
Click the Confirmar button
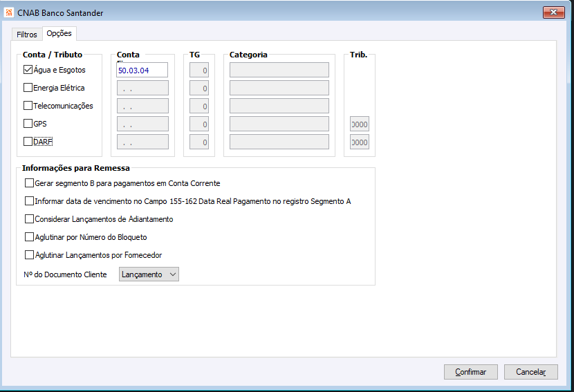[x=471, y=372]
